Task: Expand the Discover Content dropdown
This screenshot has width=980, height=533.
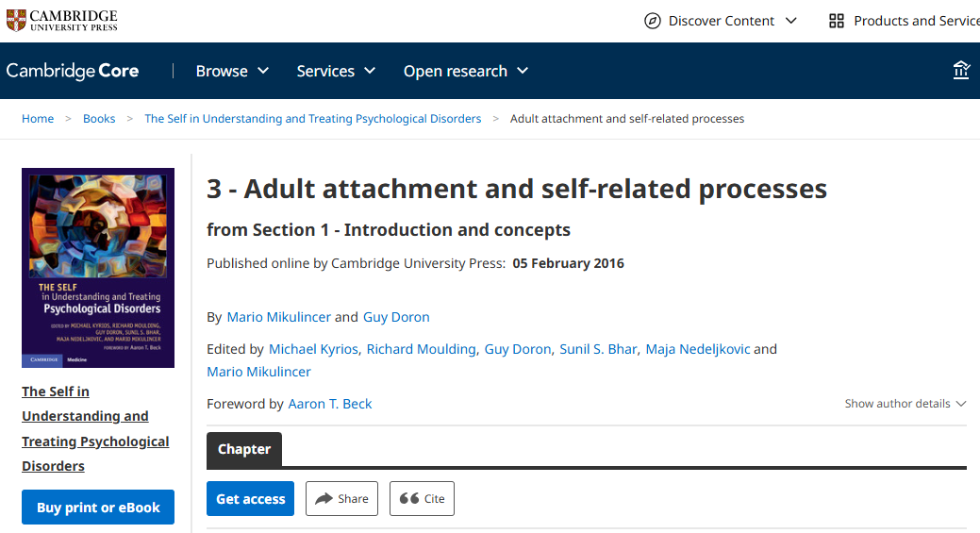Action: 721,22
